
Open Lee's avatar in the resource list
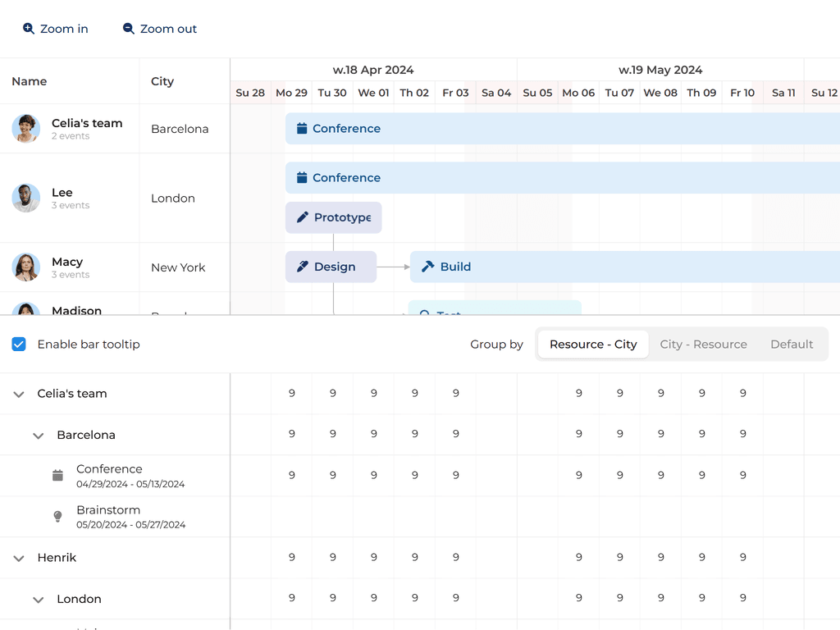click(26, 198)
